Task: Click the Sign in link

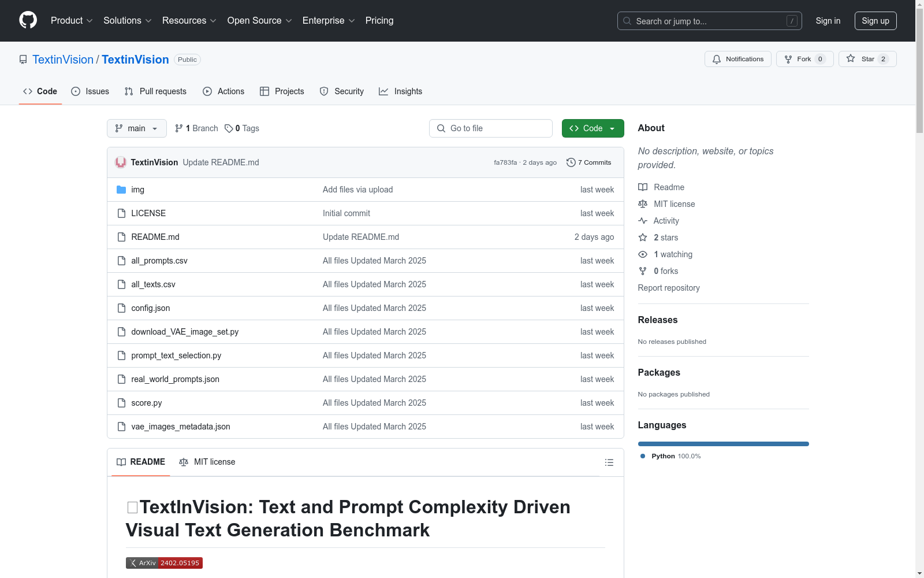Action: click(828, 21)
